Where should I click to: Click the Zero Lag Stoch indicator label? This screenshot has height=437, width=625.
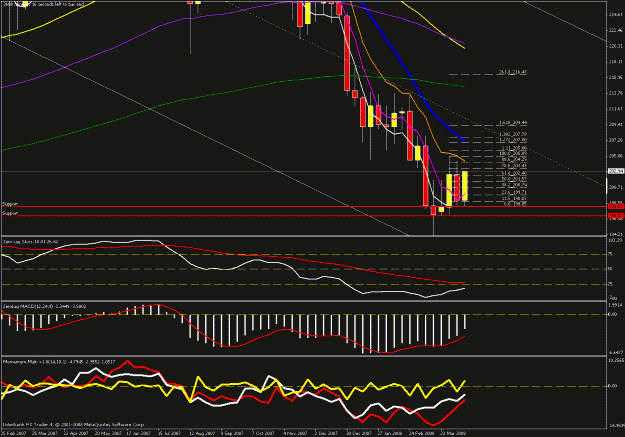point(30,241)
